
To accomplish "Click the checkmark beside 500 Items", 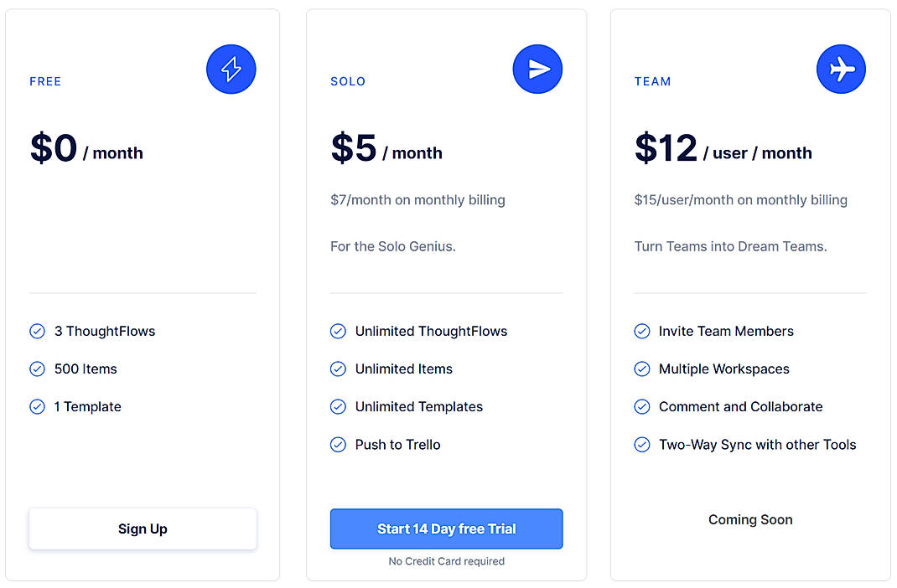I will (x=37, y=369).
